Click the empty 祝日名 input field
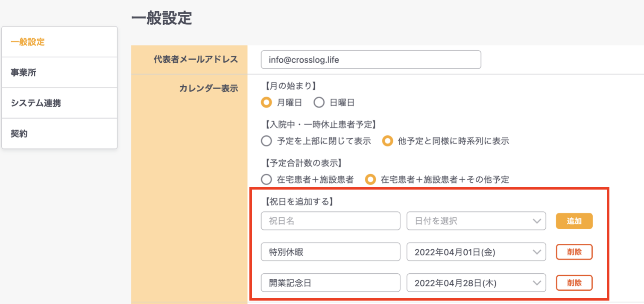 tap(331, 221)
